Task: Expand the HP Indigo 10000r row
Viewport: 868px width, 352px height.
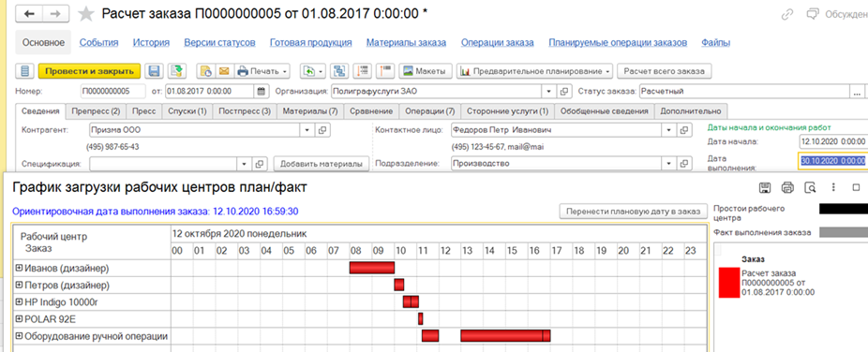Action: tap(20, 301)
